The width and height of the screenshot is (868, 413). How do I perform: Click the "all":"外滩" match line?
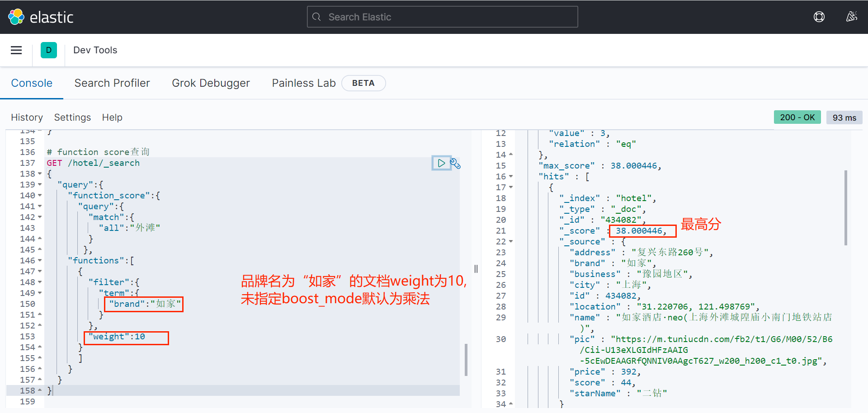point(129,228)
